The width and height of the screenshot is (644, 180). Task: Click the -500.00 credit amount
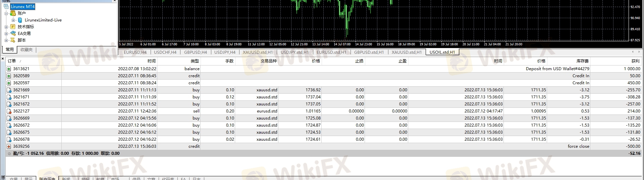pyautogui.click(x=633, y=146)
